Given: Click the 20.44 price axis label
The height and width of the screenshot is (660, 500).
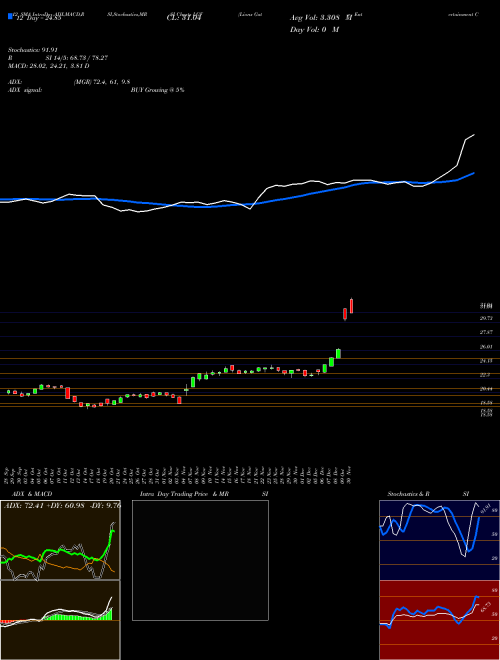Looking at the screenshot, I should click(x=486, y=389).
